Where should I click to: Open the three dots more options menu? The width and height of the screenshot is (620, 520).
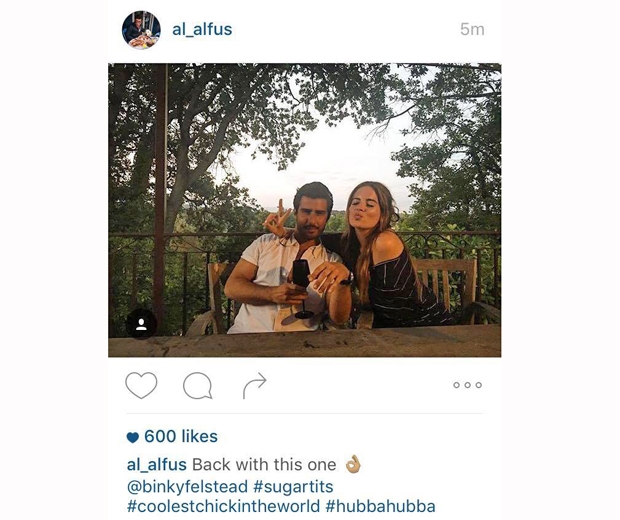468,385
